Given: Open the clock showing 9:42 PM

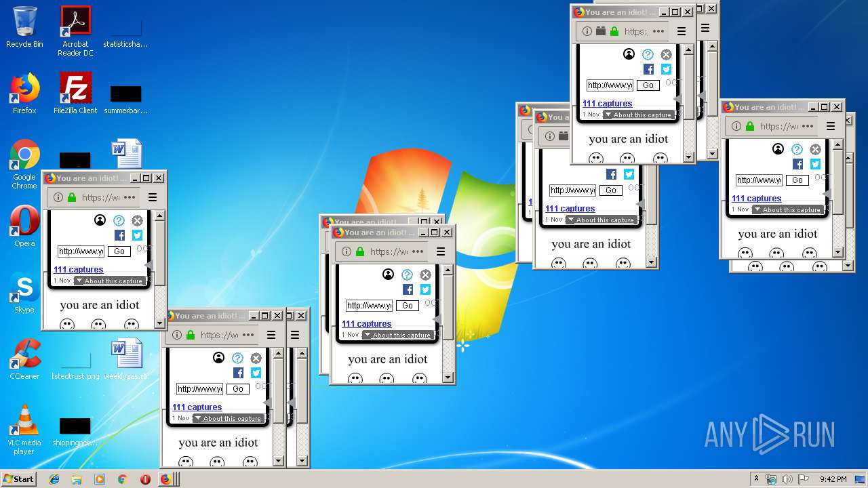Looking at the screenshot, I should coord(833,479).
